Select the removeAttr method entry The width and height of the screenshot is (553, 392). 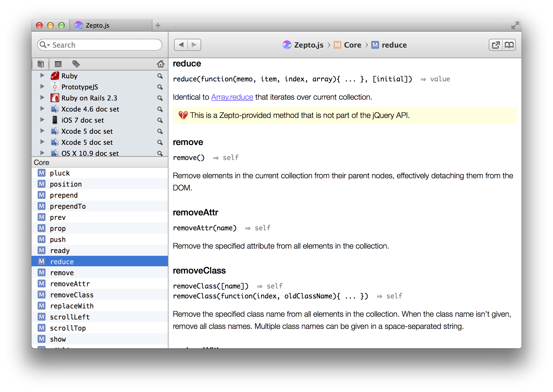[100, 284]
